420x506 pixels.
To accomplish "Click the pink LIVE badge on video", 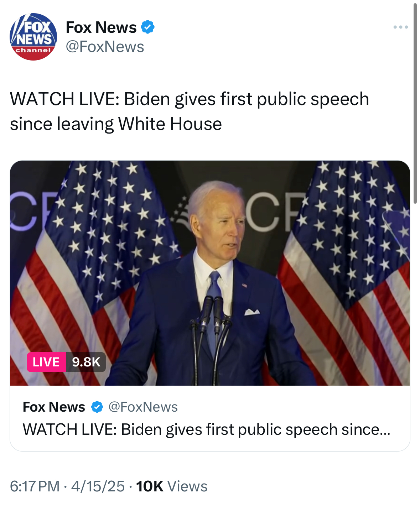I will [x=46, y=362].
